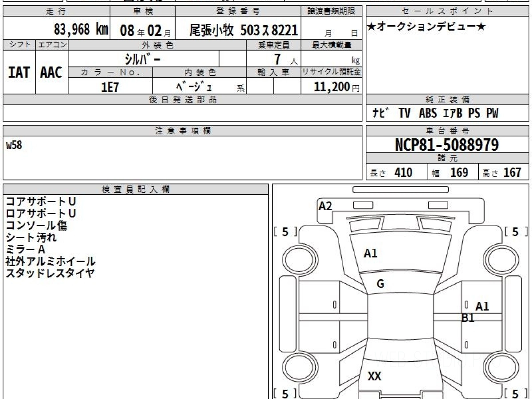Click the A2 mark on the bumper
The image size is (532, 399).
(x=325, y=206)
